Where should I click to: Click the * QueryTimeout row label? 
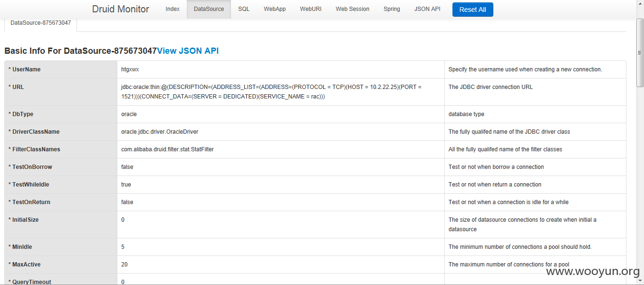pyautogui.click(x=30, y=282)
